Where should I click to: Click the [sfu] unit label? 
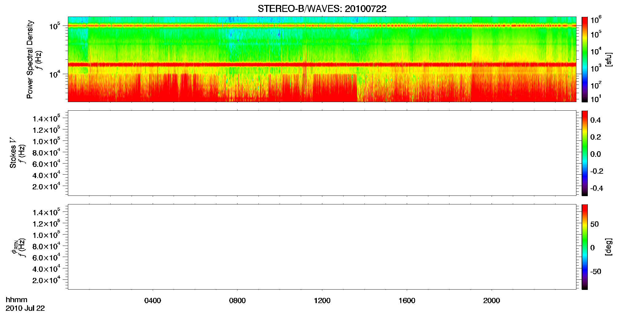tap(609, 60)
